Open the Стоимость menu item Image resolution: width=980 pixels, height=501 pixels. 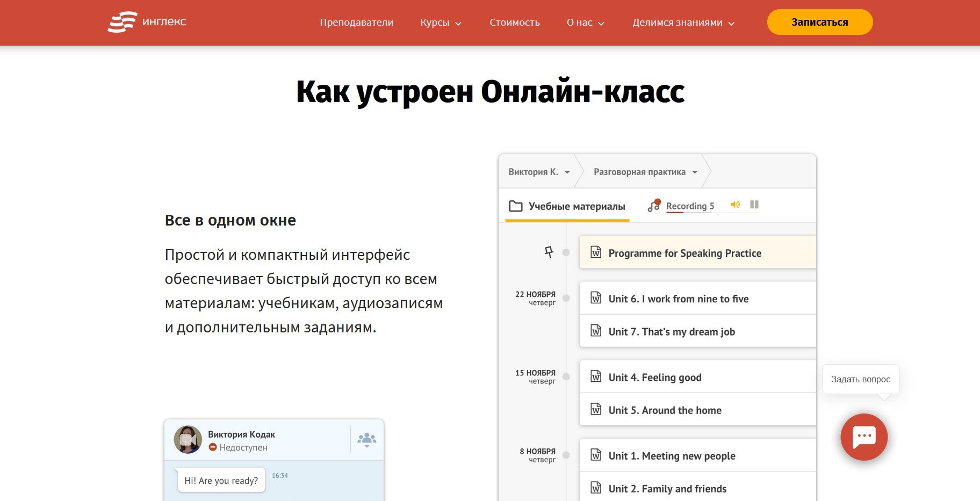[514, 23]
